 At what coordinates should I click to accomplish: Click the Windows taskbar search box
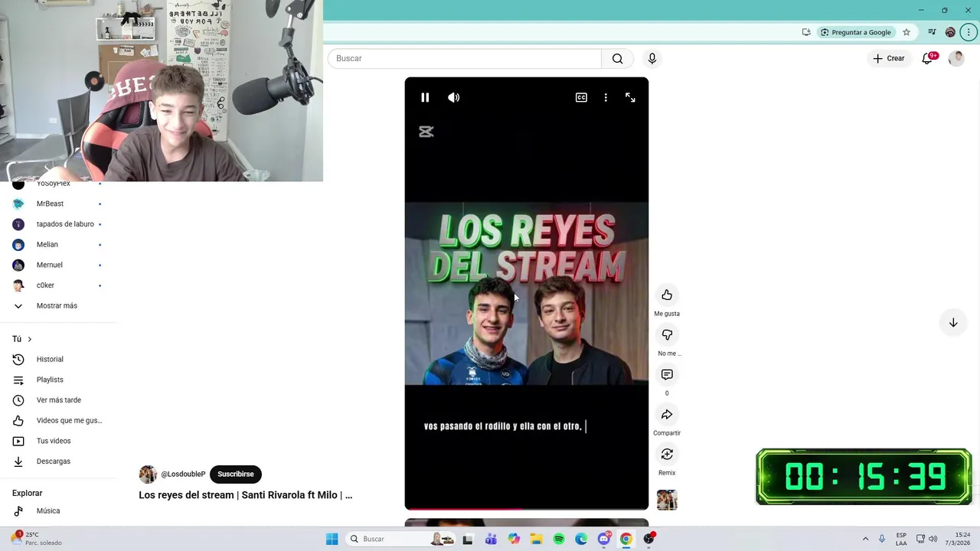pos(402,539)
